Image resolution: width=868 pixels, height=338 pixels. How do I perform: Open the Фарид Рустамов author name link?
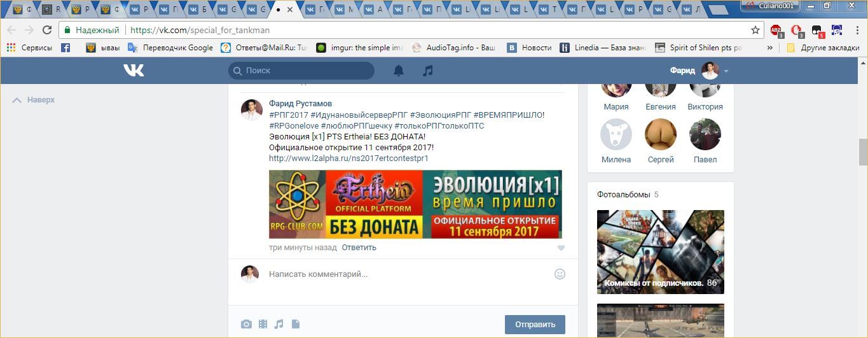pyautogui.click(x=300, y=103)
